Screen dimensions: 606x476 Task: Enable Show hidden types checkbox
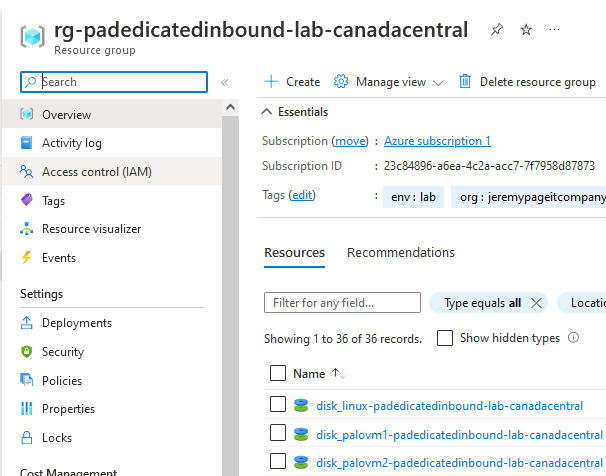click(x=445, y=338)
